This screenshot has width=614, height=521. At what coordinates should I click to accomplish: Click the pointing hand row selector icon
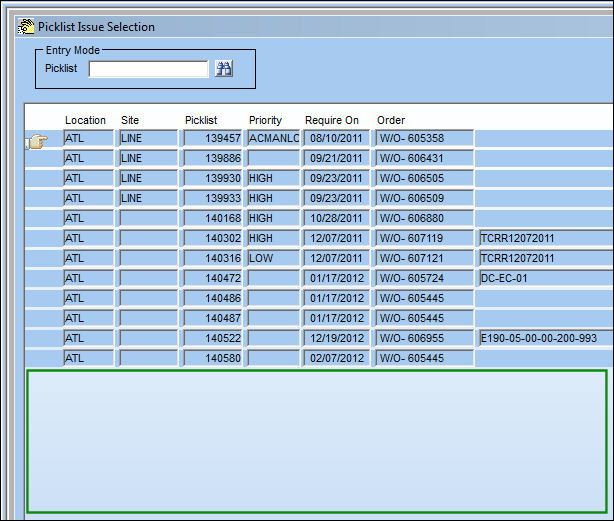coord(38,141)
